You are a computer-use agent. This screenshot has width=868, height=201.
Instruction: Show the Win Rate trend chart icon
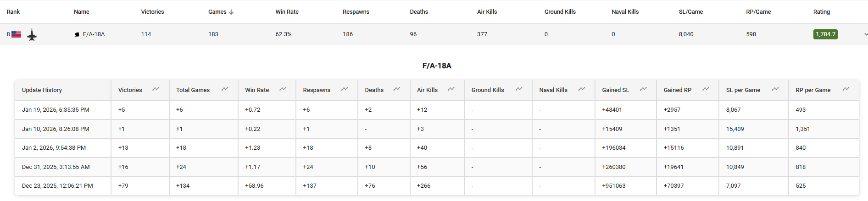click(x=283, y=89)
